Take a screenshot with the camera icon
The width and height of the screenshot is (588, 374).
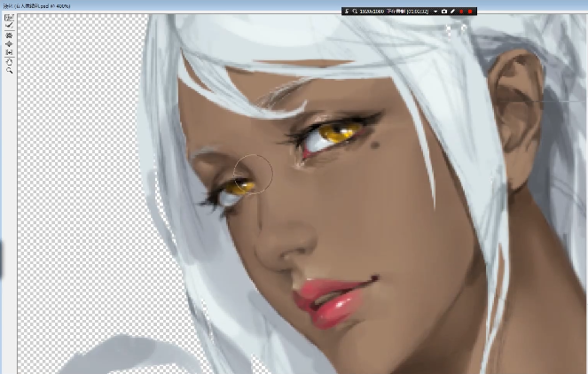click(x=444, y=12)
